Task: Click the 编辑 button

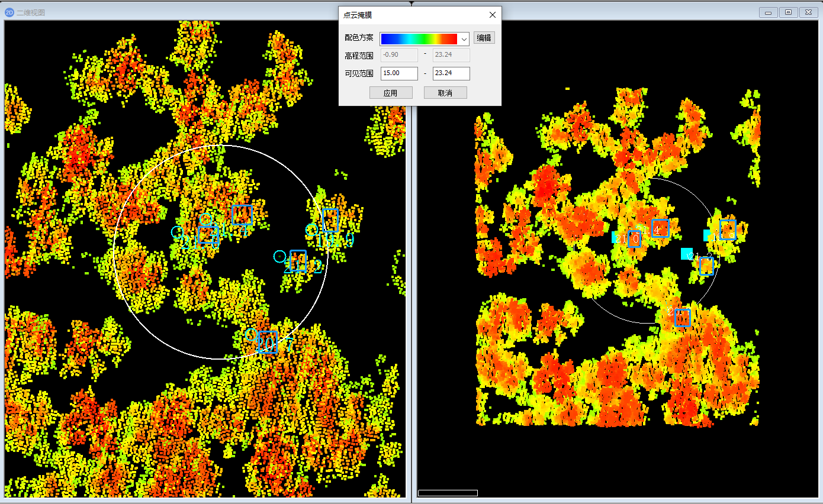Action: 484,38
